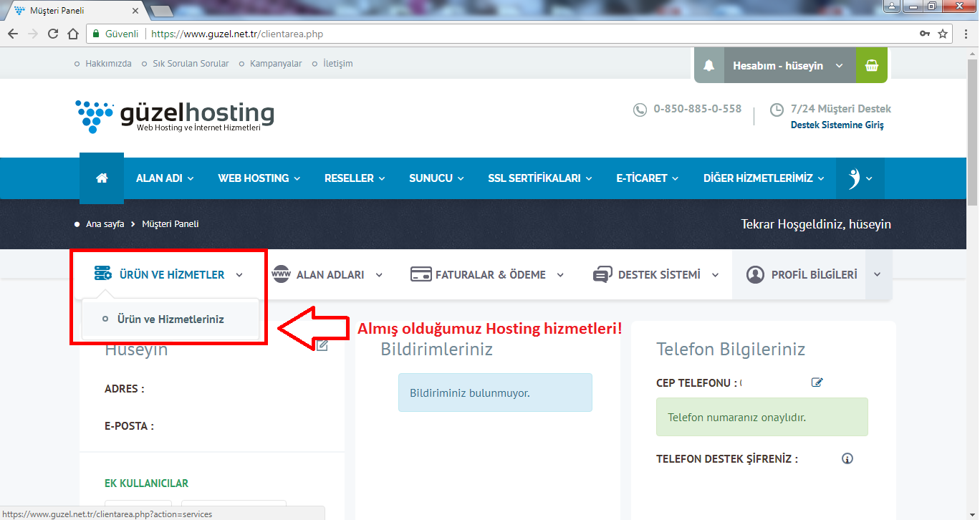Open the DİĞER HİZMETLERİMİZ dropdown menu
The image size is (980, 520).
764,178
